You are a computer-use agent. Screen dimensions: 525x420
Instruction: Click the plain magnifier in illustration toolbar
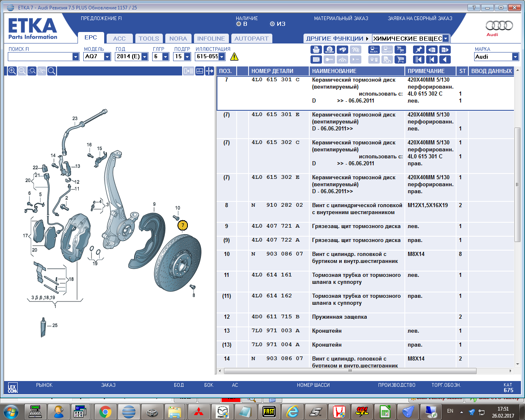(x=52, y=71)
